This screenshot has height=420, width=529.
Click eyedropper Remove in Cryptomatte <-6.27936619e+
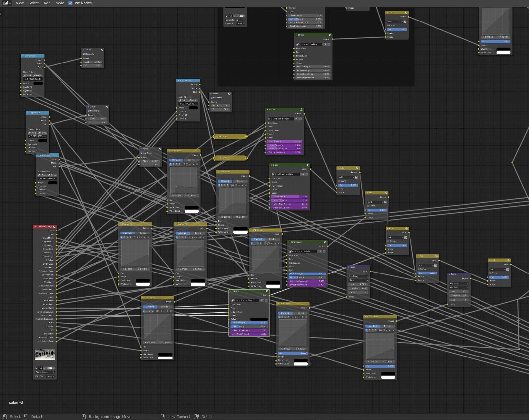tap(42, 133)
